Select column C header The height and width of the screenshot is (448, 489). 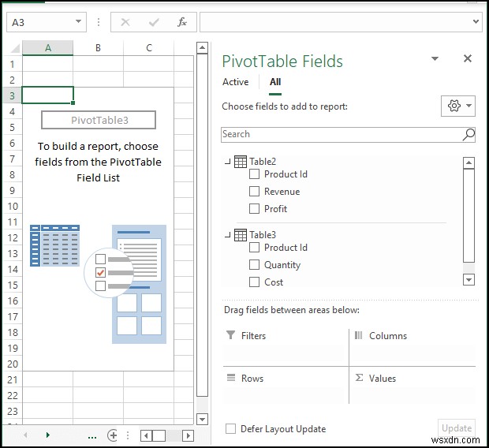tap(149, 48)
